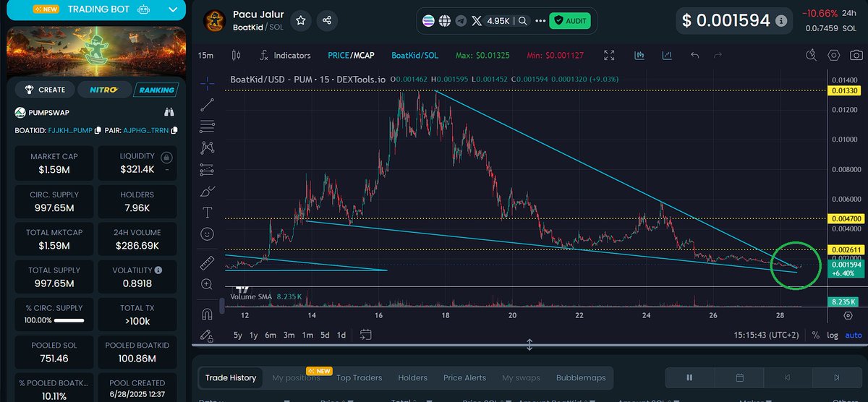
Task: Select the pattern drawing tool
Action: click(208, 147)
